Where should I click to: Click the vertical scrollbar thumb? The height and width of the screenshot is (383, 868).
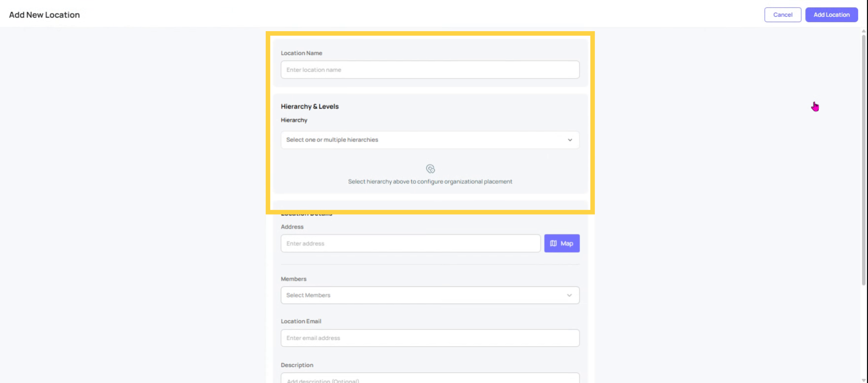(x=863, y=158)
